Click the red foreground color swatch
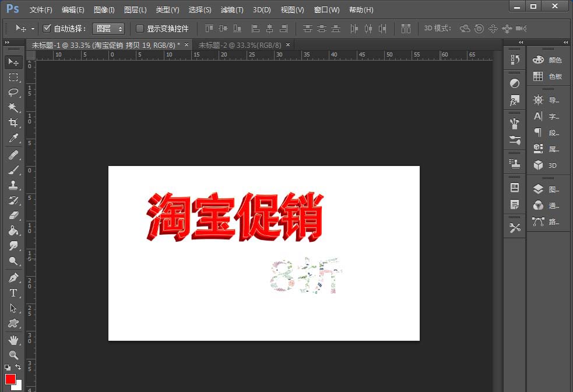This screenshot has width=573, height=392. point(10,379)
